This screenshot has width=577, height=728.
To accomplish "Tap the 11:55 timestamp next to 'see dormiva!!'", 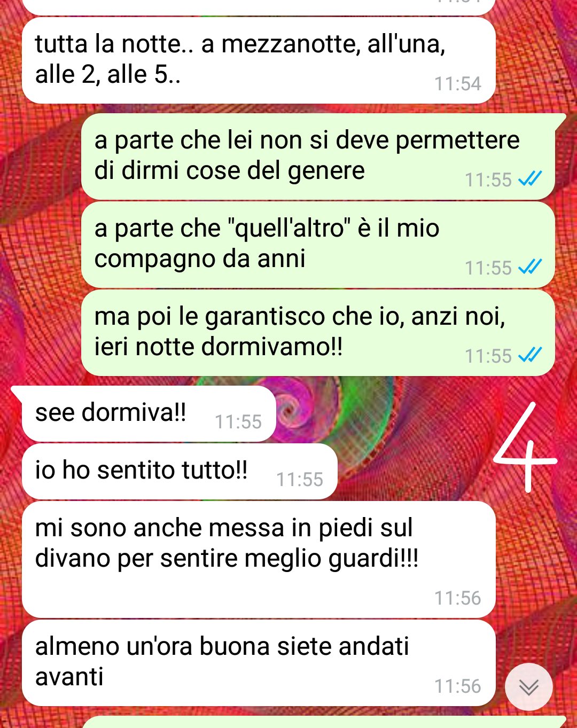I will coord(238,422).
